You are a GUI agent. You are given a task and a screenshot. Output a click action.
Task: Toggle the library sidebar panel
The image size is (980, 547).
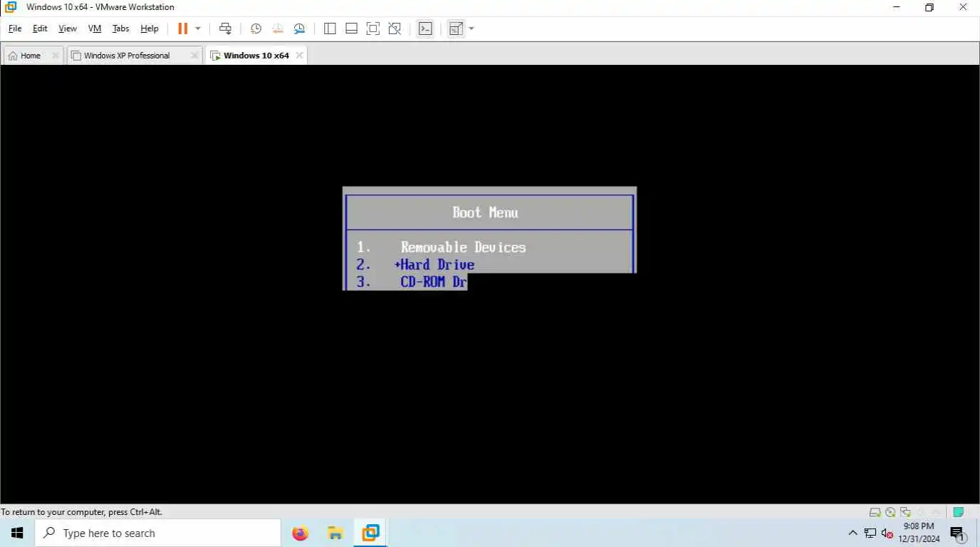coord(330,28)
